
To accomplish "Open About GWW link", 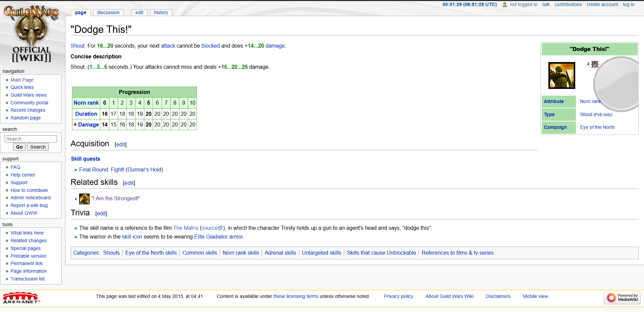I will pos(23,213).
